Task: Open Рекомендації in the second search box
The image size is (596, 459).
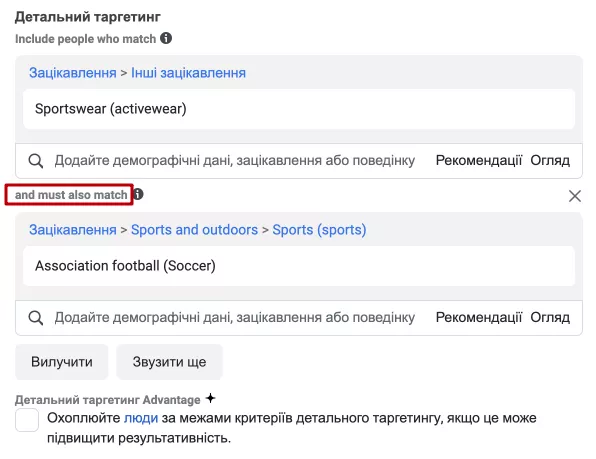Action: 479,317
